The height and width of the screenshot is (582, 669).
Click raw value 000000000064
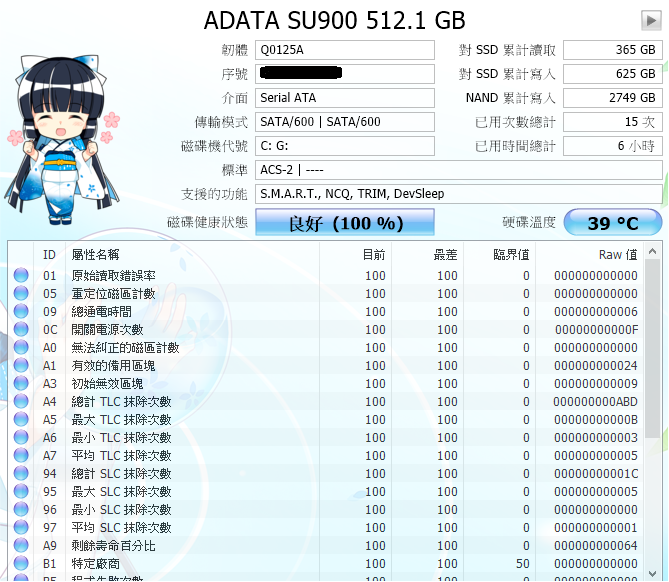(596, 545)
